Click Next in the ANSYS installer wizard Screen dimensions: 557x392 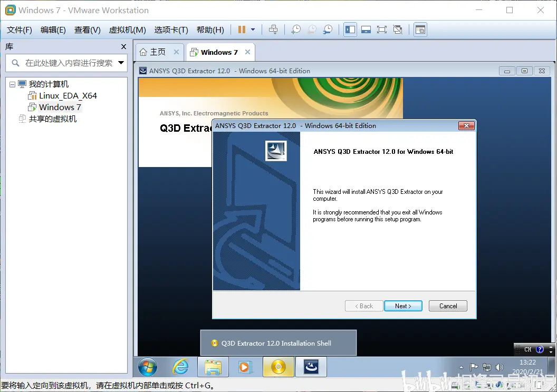[x=403, y=306]
